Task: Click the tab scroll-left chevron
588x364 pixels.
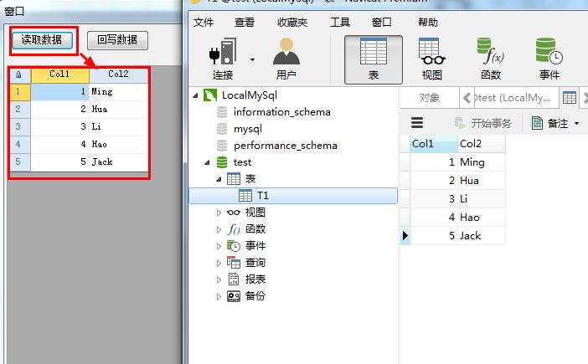Action: 467,98
